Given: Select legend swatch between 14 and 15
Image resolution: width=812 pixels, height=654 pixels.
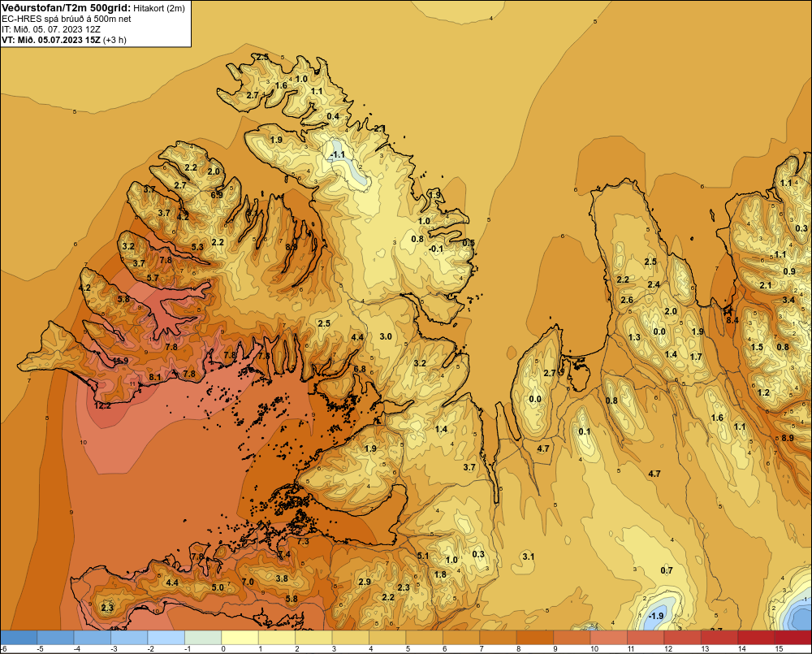Looking at the screenshot, I should 757,638.
